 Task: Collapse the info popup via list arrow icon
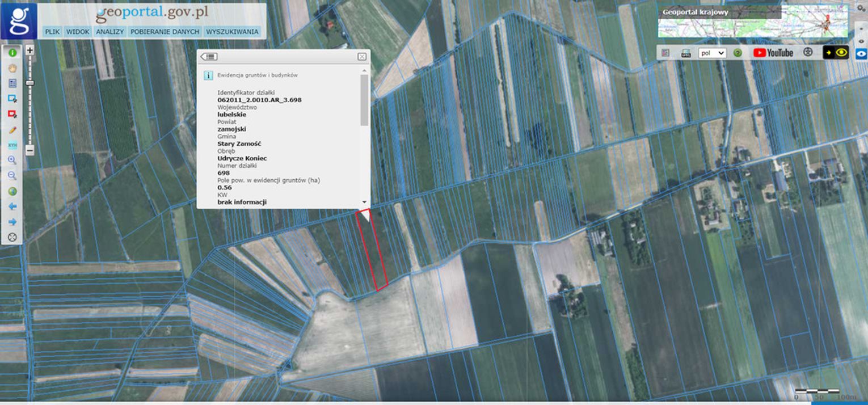point(209,57)
